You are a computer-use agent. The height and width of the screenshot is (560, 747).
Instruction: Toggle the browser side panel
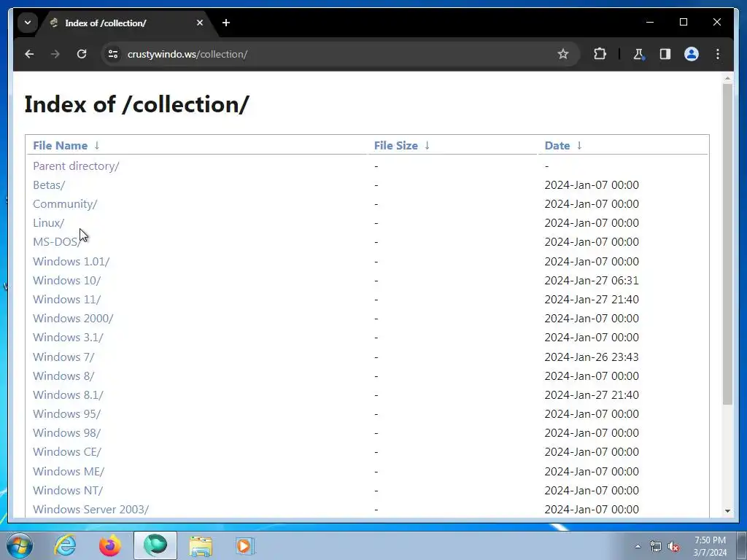point(665,54)
